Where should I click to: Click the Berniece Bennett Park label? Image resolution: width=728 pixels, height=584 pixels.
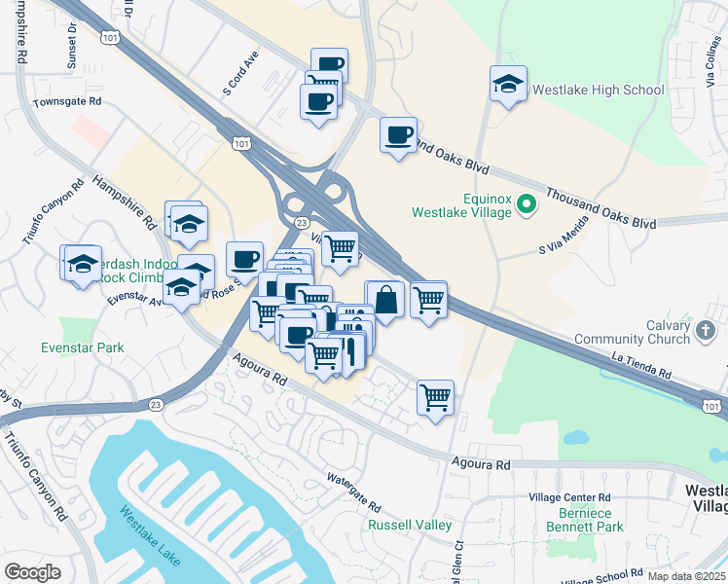tap(585, 520)
